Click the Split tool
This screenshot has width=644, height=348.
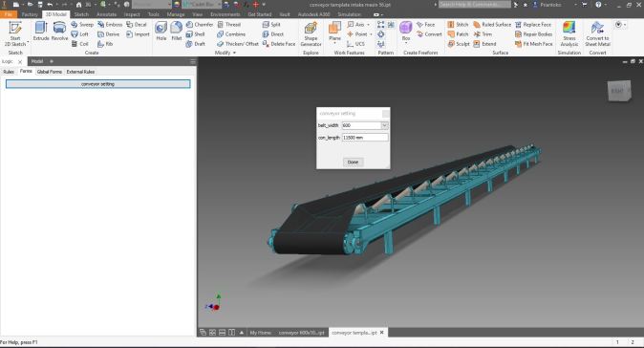tap(271, 25)
